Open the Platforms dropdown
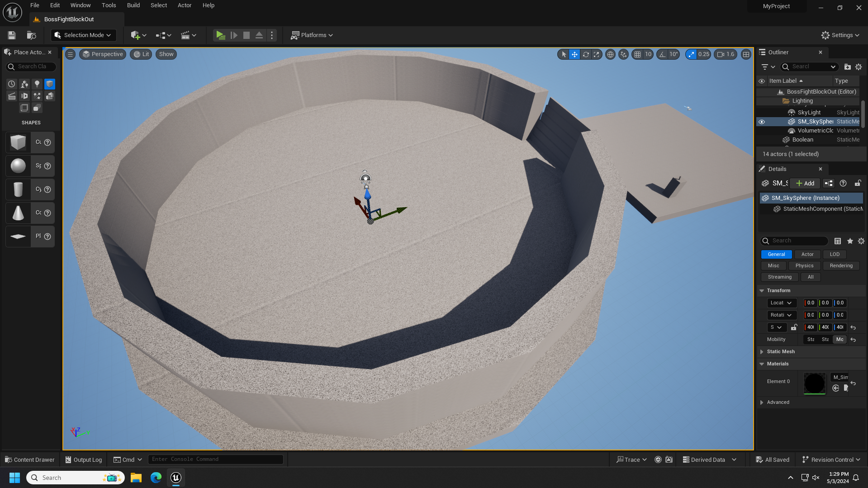This screenshot has height=488, width=868. (x=312, y=35)
